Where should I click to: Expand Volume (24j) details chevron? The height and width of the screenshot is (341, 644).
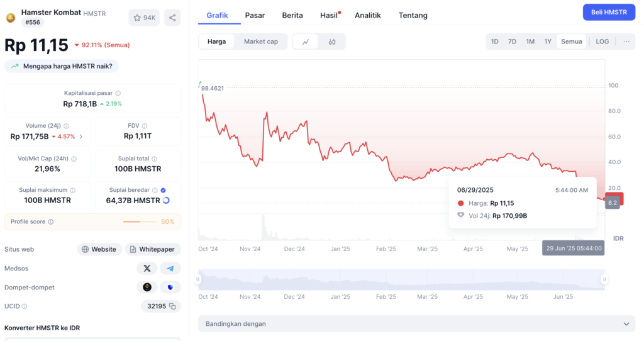pyautogui.click(x=81, y=137)
